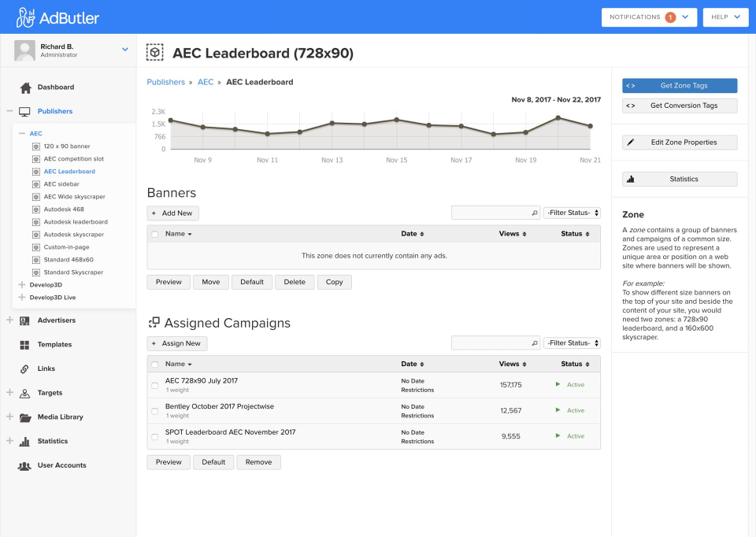
Task: Check the AEC 728x90 July 2017 checkbox
Action: 155,385
